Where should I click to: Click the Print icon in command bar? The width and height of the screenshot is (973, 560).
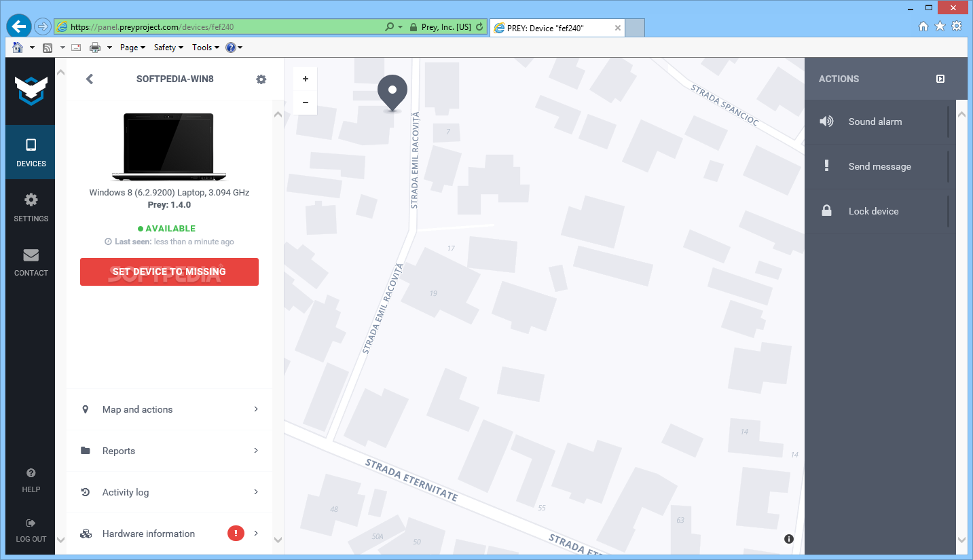95,48
